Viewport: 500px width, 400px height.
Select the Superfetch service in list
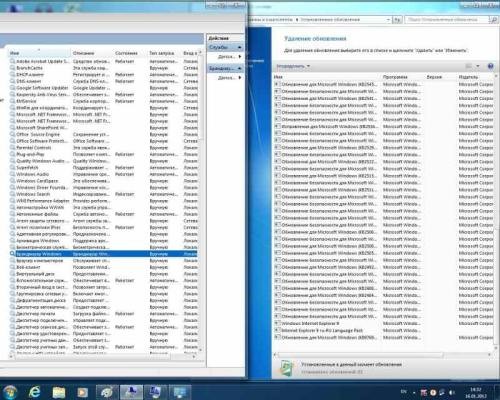click(x=104, y=168)
